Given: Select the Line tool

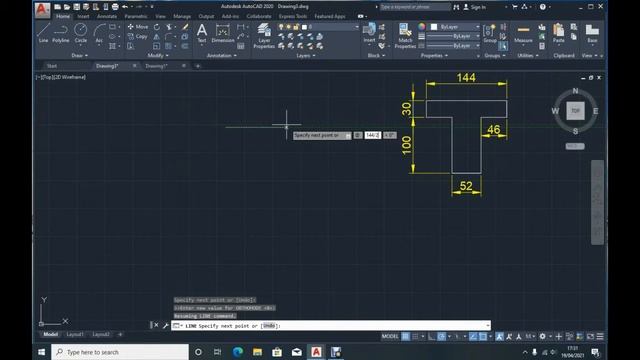Looking at the screenshot, I should (x=43, y=33).
